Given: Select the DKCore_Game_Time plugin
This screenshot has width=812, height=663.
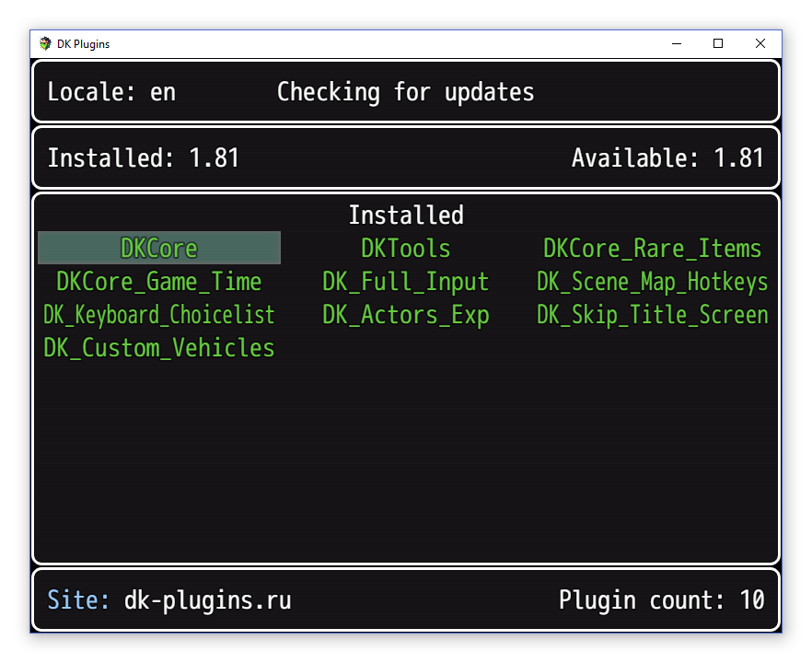Looking at the screenshot, I should 159,282.
